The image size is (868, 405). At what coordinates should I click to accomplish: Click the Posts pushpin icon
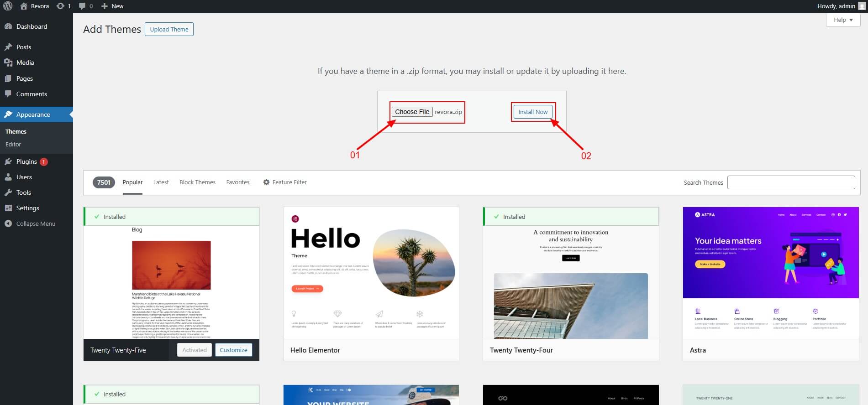pos(8,47)
